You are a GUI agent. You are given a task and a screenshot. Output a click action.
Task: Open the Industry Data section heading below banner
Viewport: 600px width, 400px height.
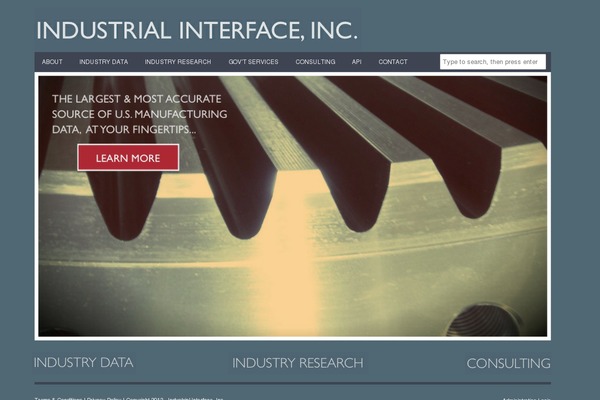[83, 362]
